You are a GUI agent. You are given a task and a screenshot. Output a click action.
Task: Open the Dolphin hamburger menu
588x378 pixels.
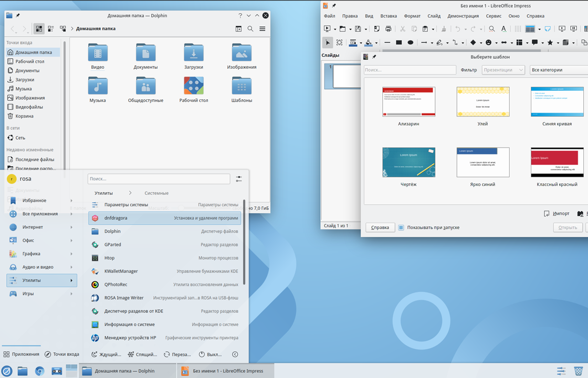(262, 28)
